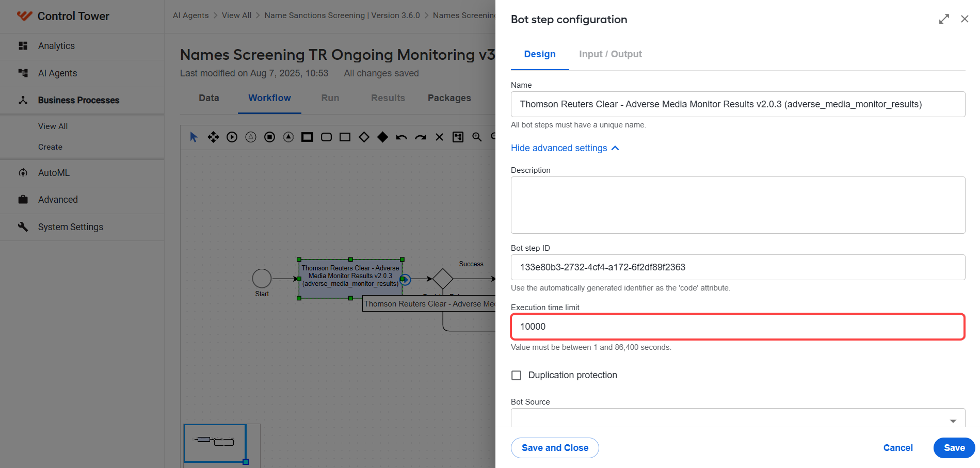
Task: Click the delete X icon in workflow toolbar
Action: point(439,137)
